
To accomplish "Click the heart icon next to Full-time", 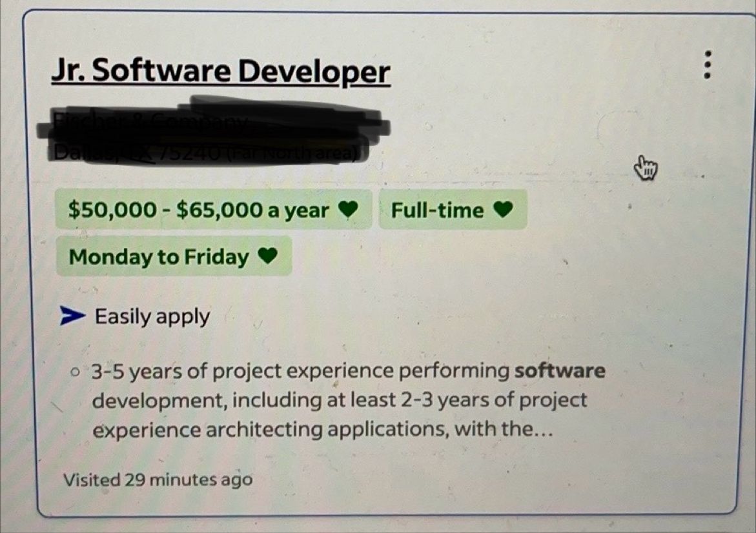I will coord(503,209).
